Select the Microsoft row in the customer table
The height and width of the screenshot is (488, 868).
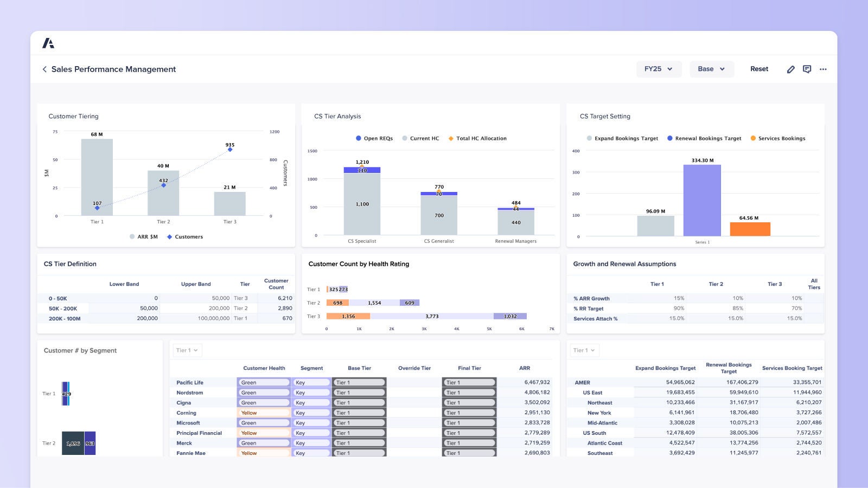[189, 423]
